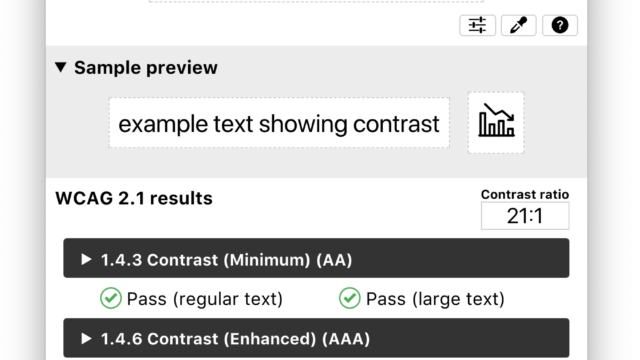Open help via the question mark button

560,25
